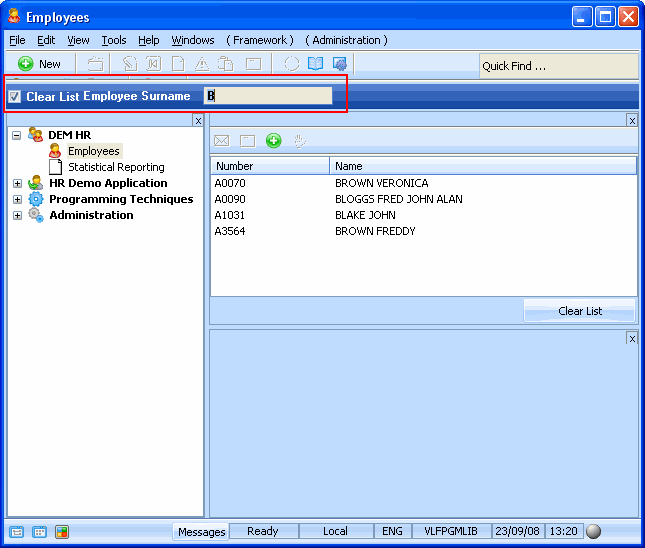The image size is (645, 548).
Task: Click the envelope mail icon above list
Action: pyautogui.click(x=221, y=141)
